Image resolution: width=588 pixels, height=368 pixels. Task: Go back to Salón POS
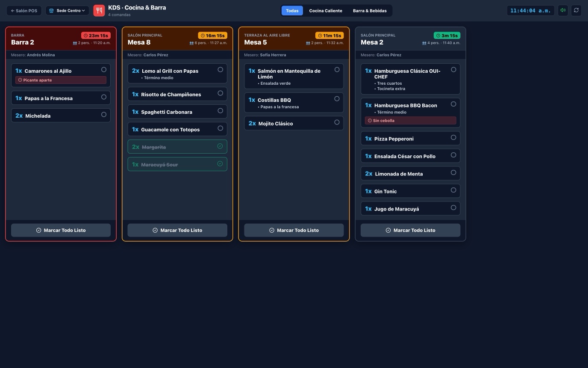(24, 11)
